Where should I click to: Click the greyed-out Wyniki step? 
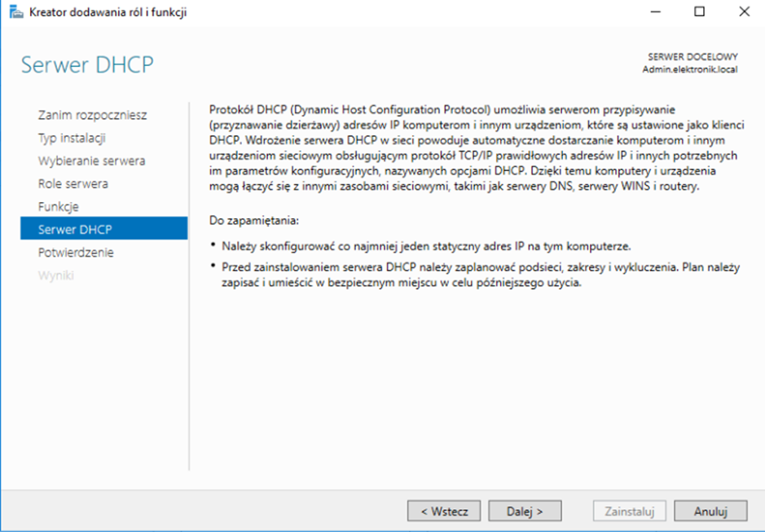tap(55, 275)
